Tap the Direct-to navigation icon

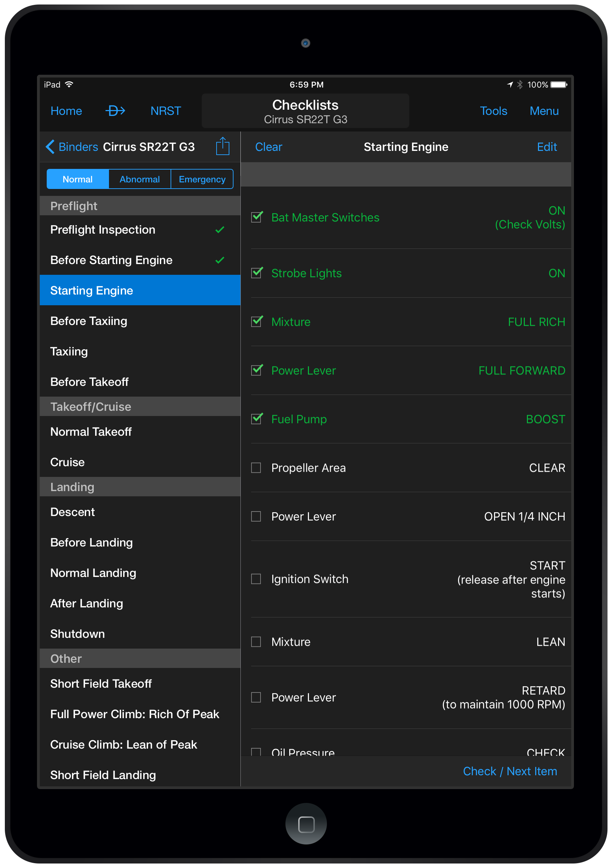pos(115,111)
